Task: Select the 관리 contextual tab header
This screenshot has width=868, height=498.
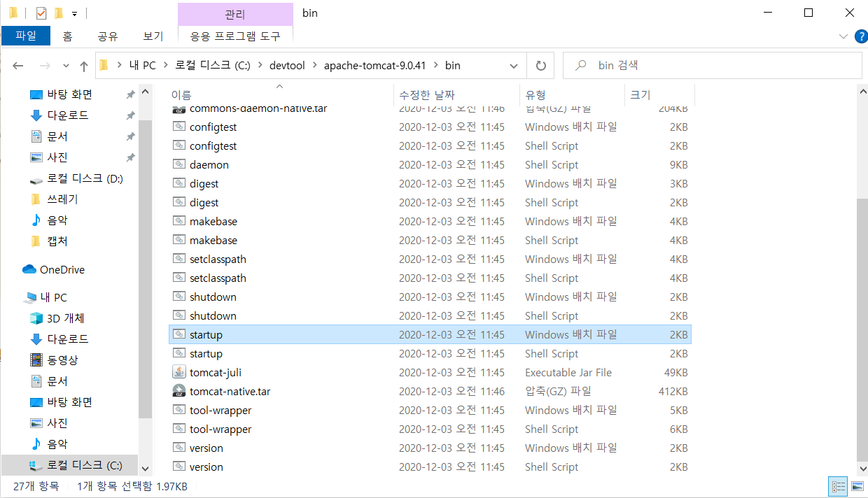Action: 235,14
